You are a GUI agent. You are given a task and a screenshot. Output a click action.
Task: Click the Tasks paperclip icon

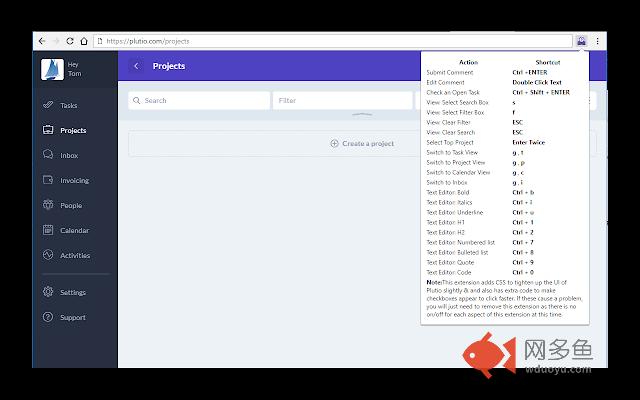pos(48,105)
